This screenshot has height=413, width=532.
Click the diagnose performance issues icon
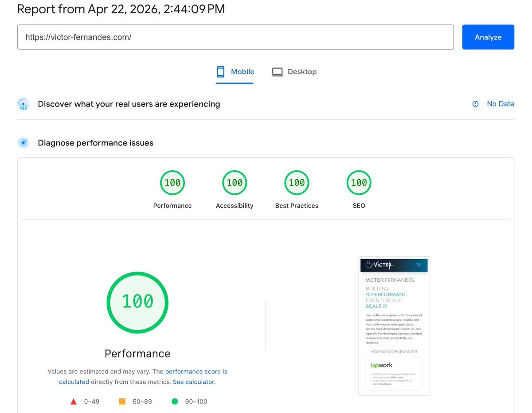tap(23, 143)
